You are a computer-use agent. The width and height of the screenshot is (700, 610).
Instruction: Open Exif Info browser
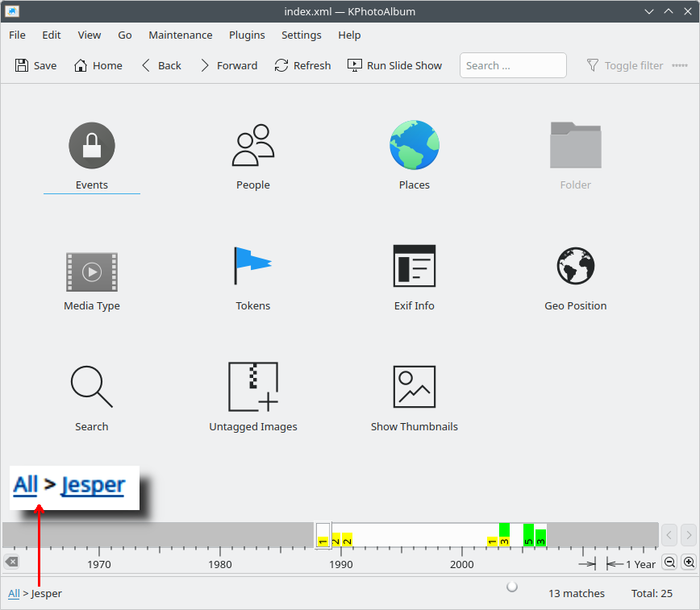[415, 278]
